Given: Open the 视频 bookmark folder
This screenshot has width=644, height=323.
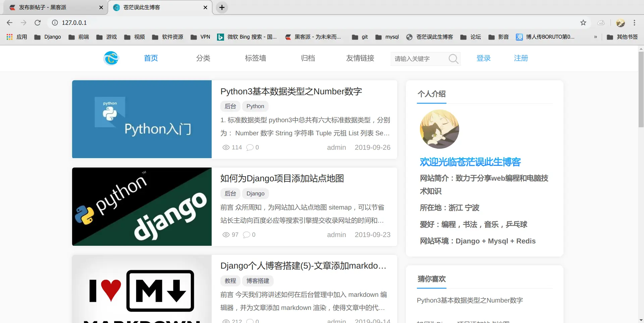Looking at the screenshot, I should (x=134, y=37).
